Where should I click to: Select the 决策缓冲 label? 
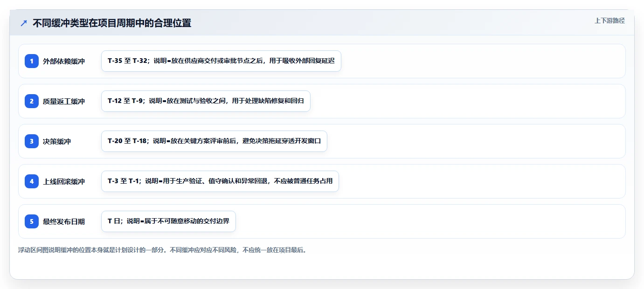tap(57, 141)
